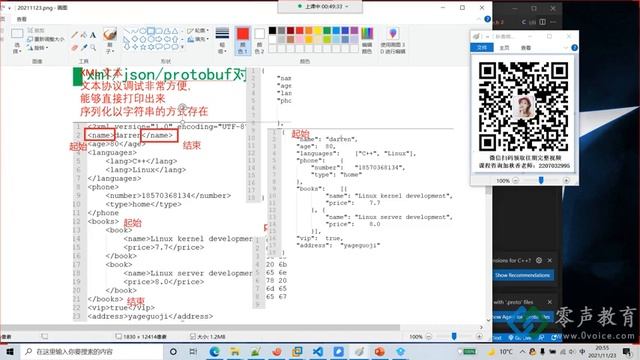This screenshot has height=360, width=640.
Task: Select Color 1 foreground box
Action: [x=243, y=41]
